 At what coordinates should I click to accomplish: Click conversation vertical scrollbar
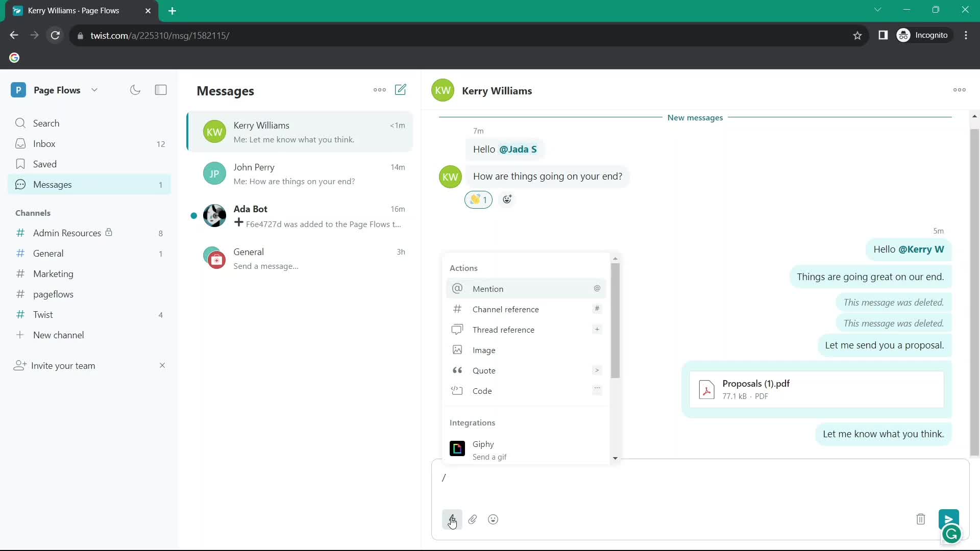tap(974, 292)
